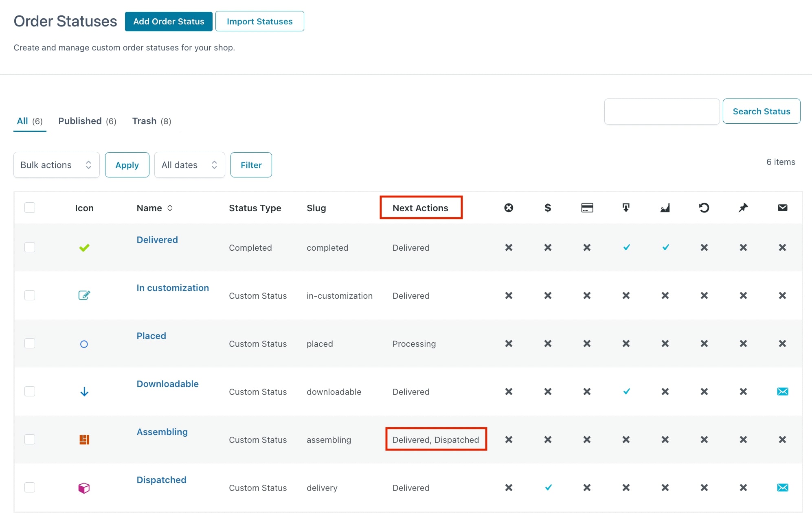Viewport: 812px width, 525px height.
Task: Click the blue envelope in Dispatched row
Action: [x=783, y=488]
